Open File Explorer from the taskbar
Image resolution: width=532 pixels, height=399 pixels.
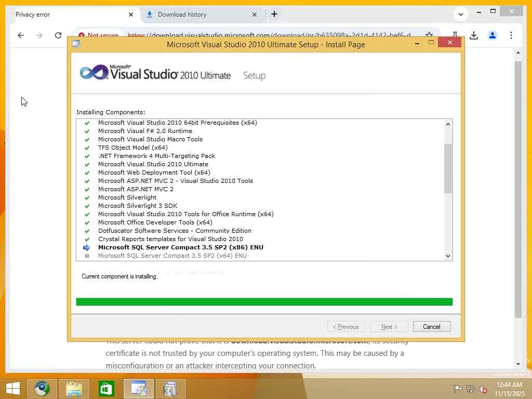point(74,389)
